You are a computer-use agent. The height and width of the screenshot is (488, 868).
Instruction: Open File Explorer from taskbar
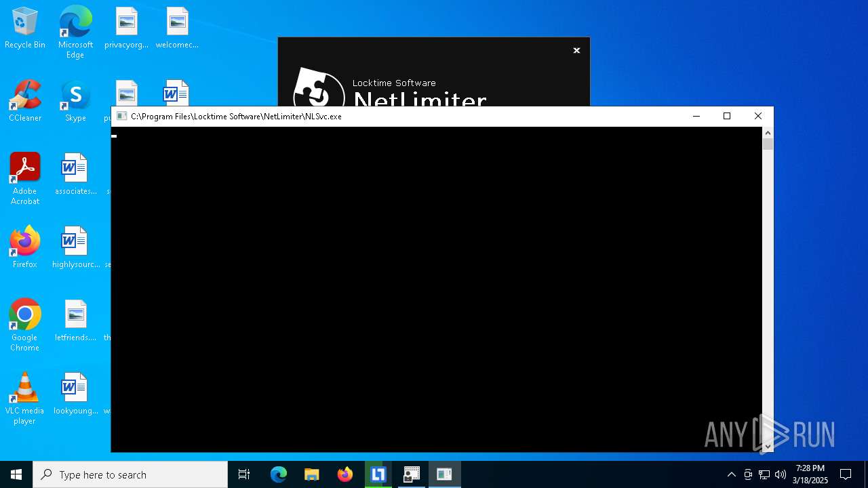(312, 474)
